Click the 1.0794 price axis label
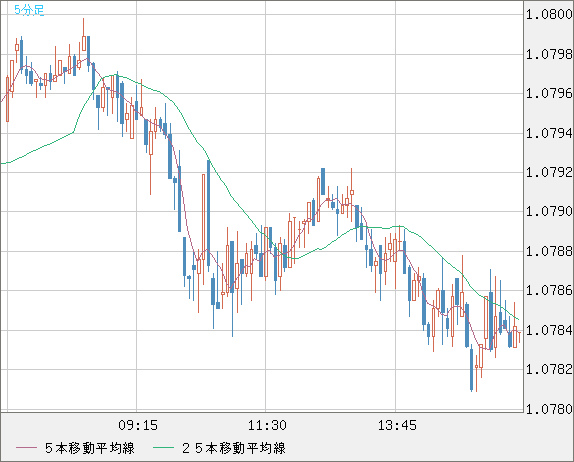 549,133
